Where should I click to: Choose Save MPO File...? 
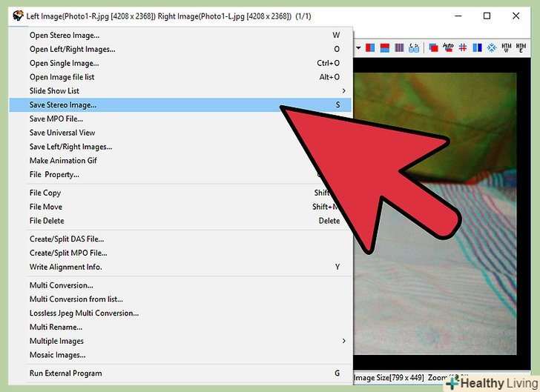180,119
